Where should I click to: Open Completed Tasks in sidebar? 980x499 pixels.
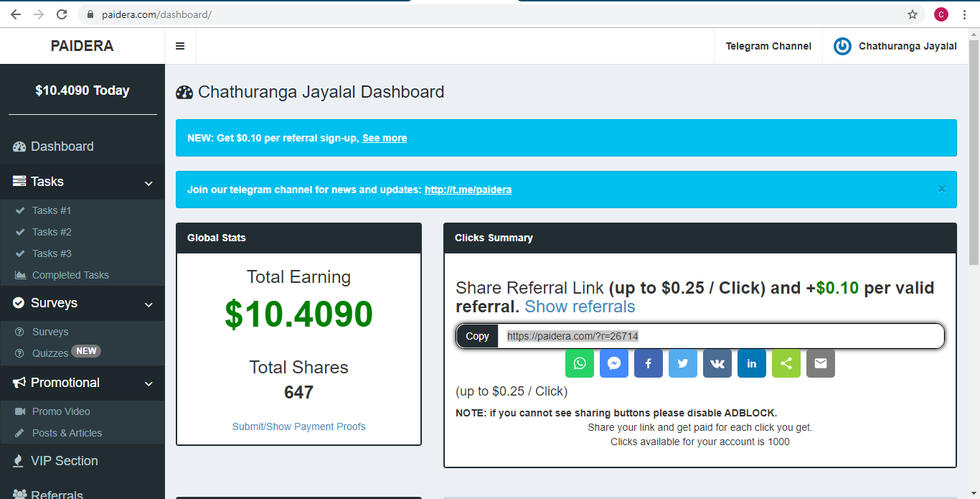click(83, 275)
